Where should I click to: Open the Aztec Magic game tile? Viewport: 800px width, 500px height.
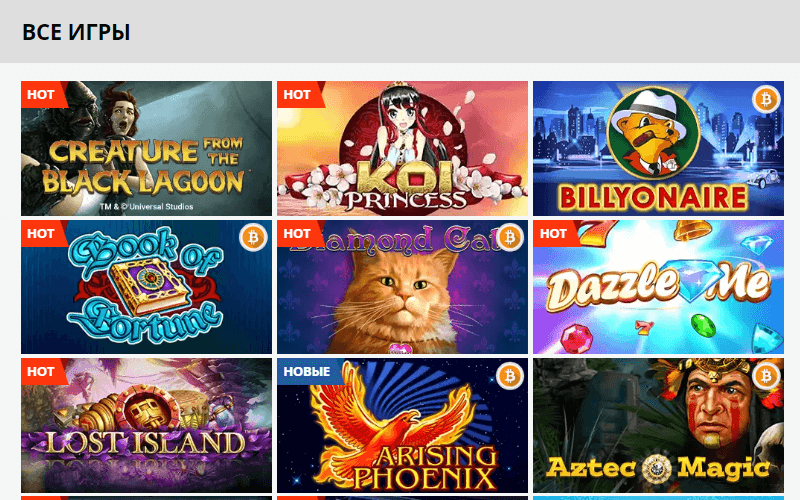(659, 426)
